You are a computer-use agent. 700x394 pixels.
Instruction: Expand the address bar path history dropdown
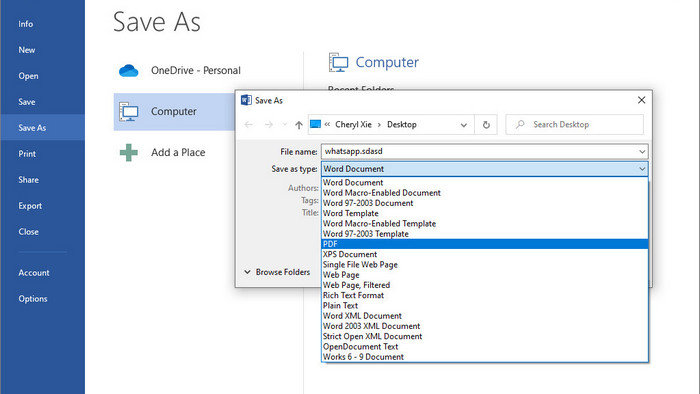point(464,125)
